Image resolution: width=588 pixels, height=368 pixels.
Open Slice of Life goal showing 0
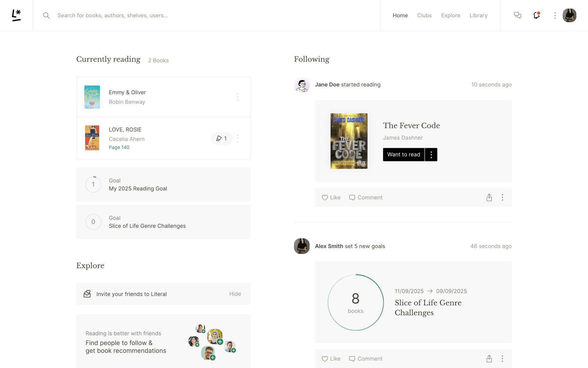click(163, 222)
